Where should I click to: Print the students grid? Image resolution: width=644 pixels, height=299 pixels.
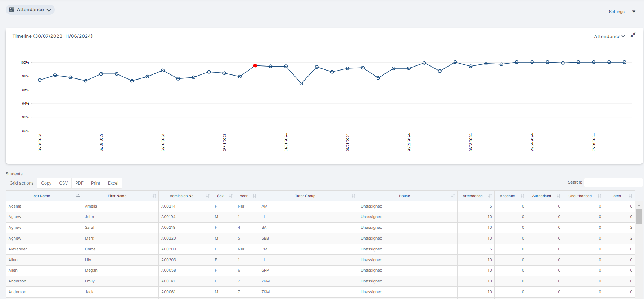[x=95, y=183]
